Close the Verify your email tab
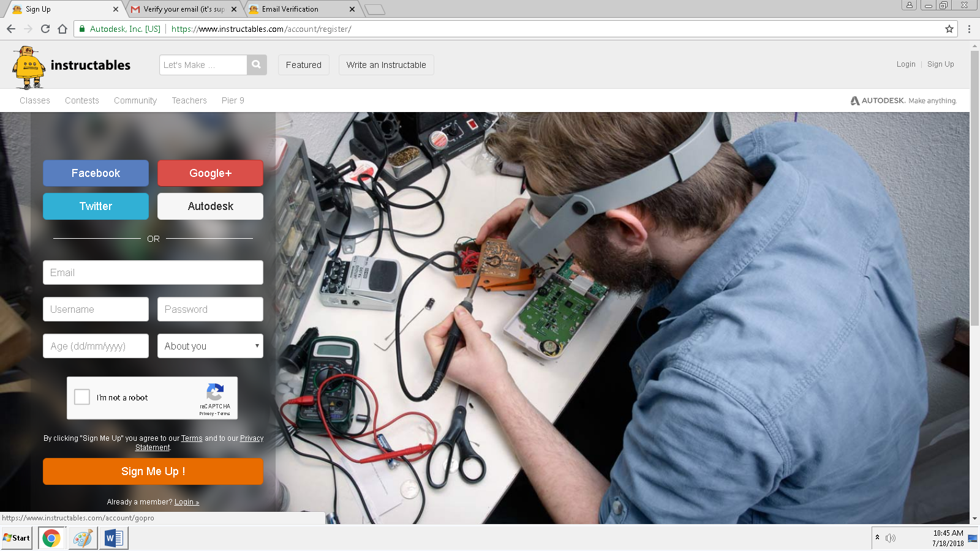This screenshot has width=980, height=551. pyautogui.click(x=234, y=9)
